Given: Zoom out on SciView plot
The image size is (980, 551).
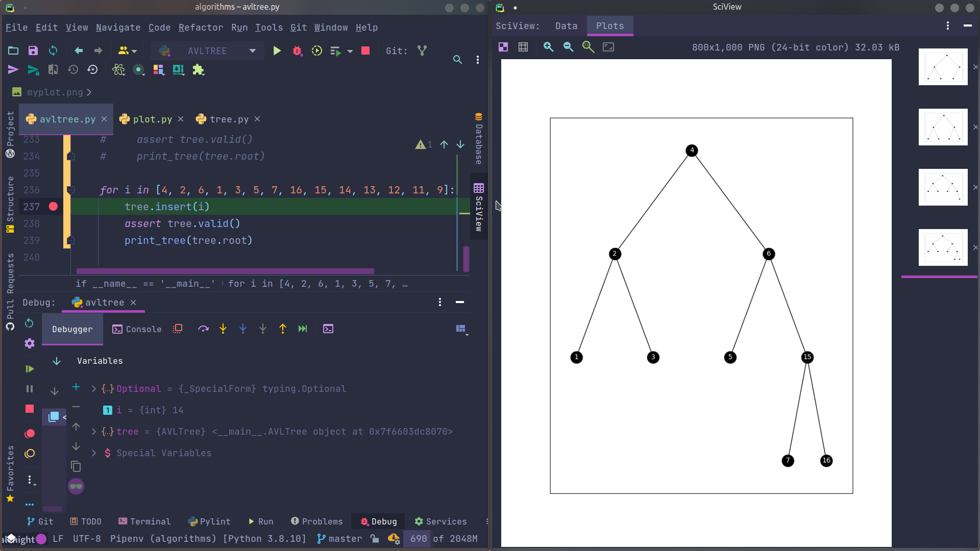Looking at the screenshot, I should pyautogui.click(x=568, y=47).
